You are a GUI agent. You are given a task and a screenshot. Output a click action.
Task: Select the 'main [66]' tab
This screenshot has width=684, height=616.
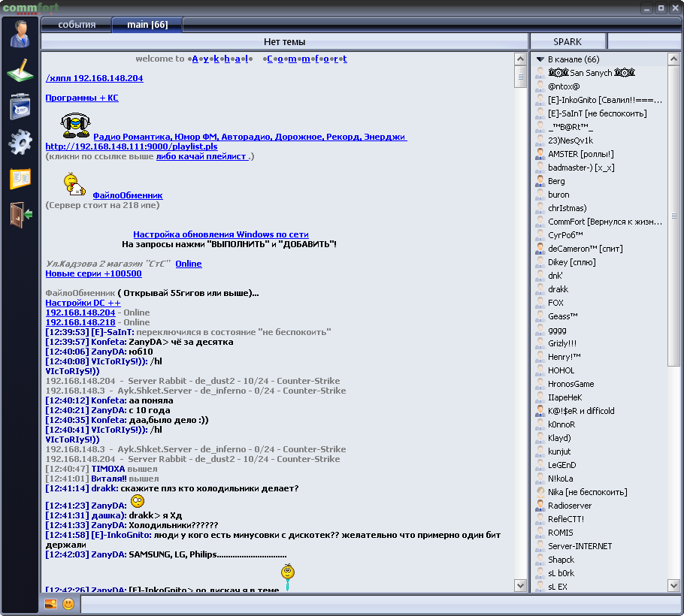(147, 25)
